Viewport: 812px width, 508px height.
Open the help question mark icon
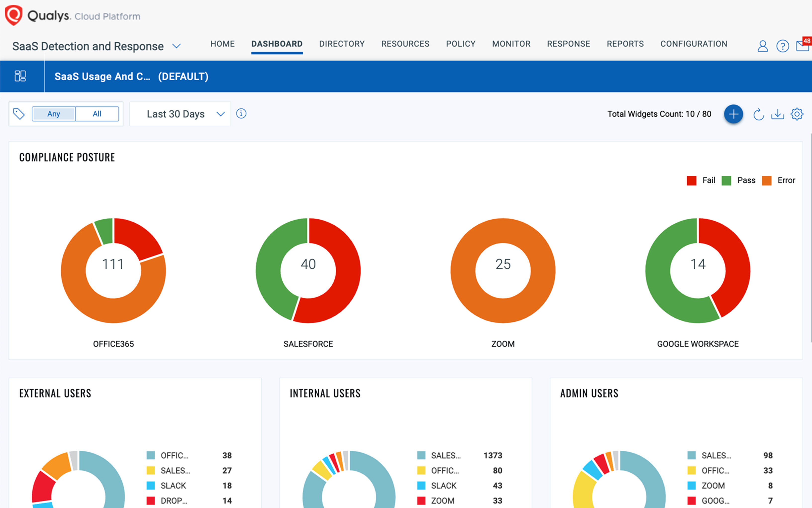[x=782, y=46]
